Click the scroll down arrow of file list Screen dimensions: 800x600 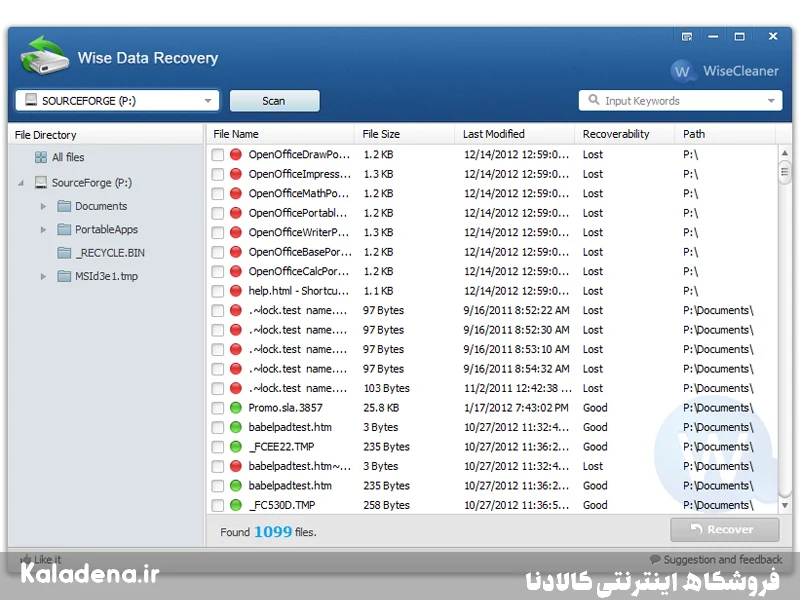pos(785,506)
